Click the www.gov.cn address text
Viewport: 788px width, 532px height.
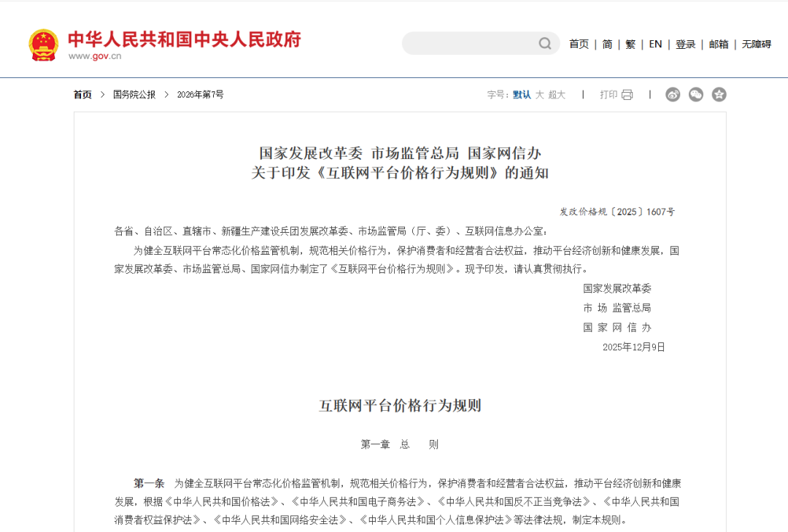[x=95, y=55]
